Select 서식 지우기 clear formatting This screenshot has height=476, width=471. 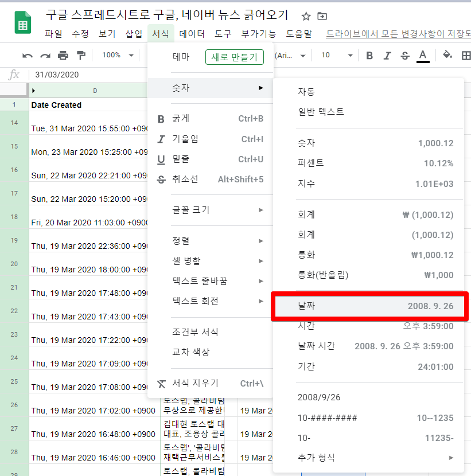click(210, 384)
